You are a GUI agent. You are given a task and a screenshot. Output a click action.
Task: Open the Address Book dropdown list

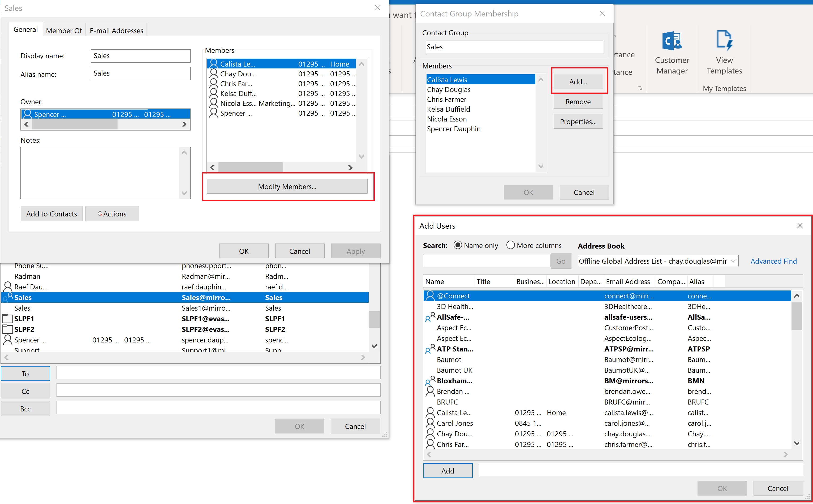tap(733, 261)
